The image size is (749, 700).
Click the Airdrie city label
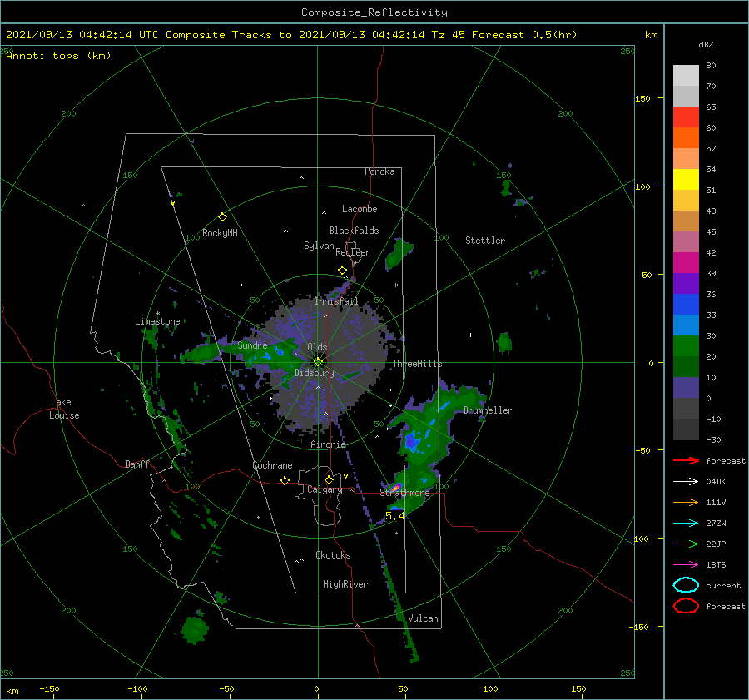(x=328, y=444)
